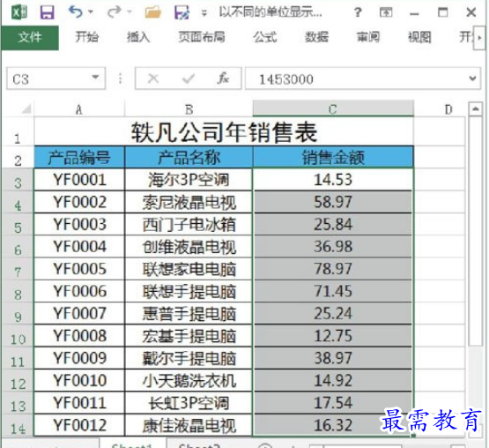Save the workbook with the floppy disk icon

pyautogui.click(x=47, y=13)
